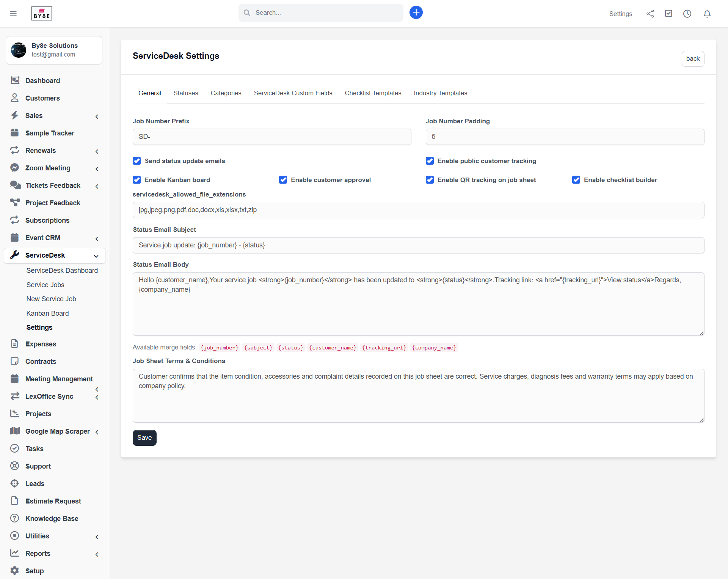Disable Enable QR tracking on job sheet
Screen dimensions: 728x579
[x=430, y=179]
